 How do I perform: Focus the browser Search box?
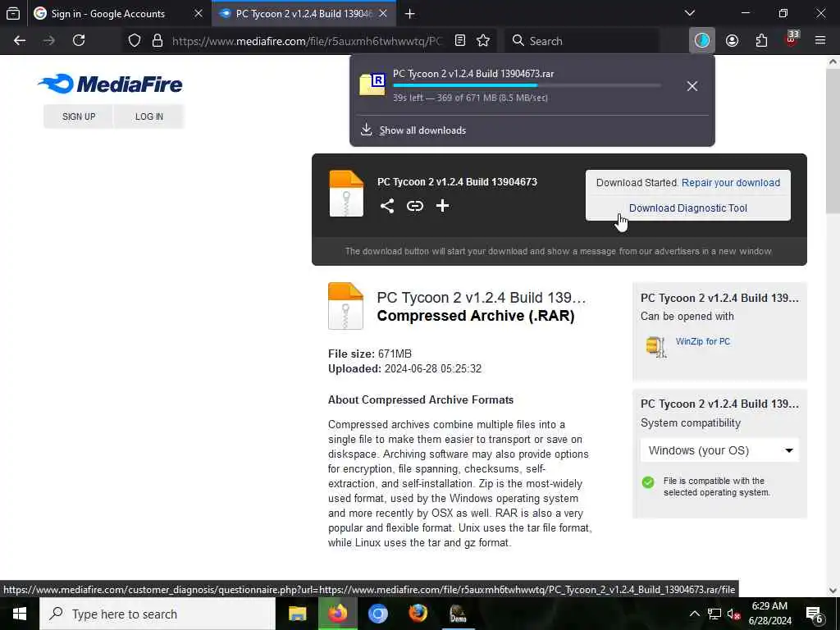tap(582, 41)
